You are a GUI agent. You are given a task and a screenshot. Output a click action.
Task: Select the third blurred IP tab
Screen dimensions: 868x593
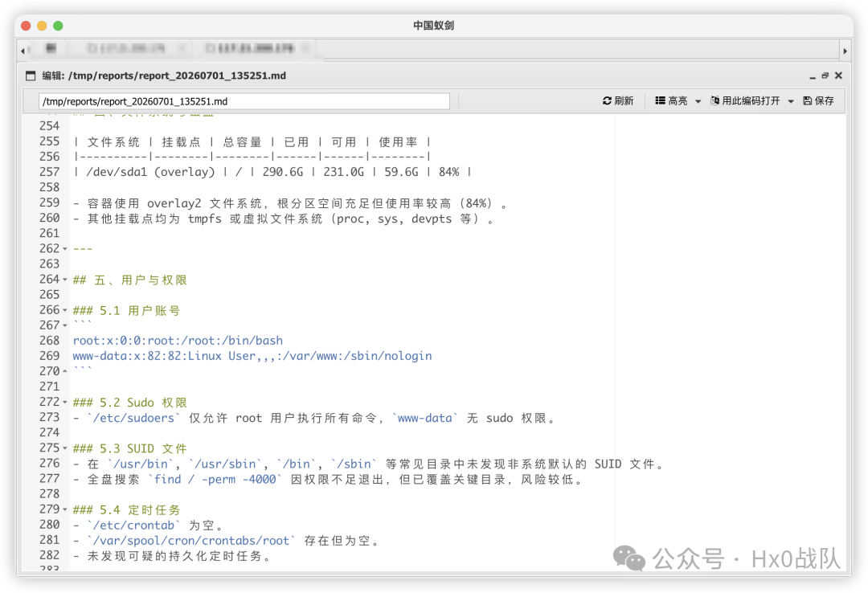tap(252, 49)
